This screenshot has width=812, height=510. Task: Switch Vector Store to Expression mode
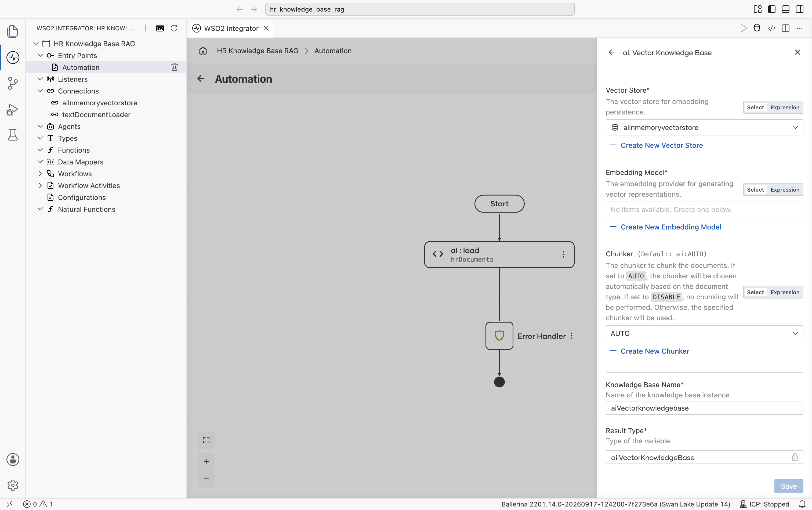tap(785, 107)
